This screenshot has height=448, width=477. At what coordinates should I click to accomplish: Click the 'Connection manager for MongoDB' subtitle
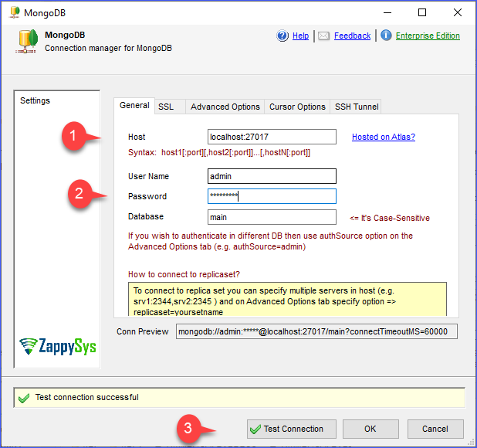[108, 48]
